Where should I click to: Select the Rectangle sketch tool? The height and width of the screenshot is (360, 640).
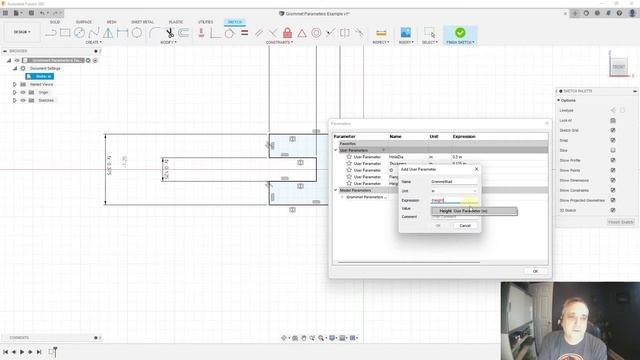click(65, 33)
